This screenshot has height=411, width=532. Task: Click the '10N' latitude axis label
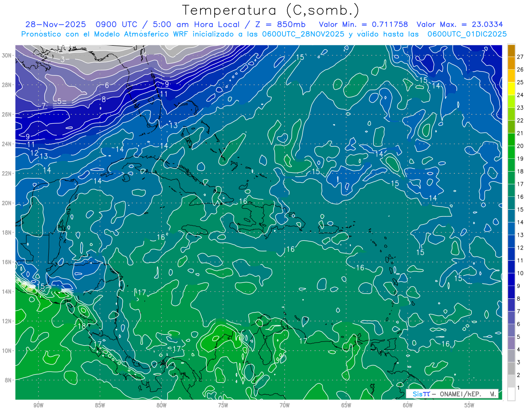click(x=7, y=351)
